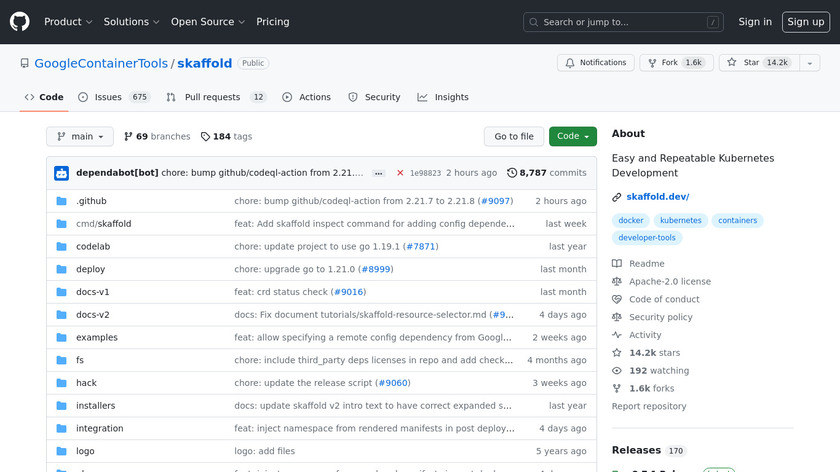The width and height of the screenshot is (840, 472).
Task: Click the .github folder icon
Action: (61, 201)
